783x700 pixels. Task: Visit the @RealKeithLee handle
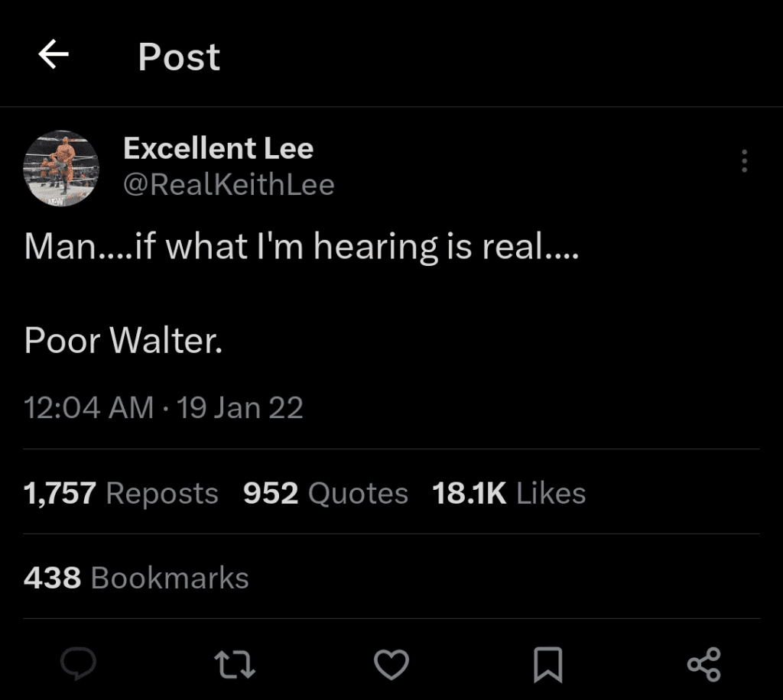tap(229, 185)
